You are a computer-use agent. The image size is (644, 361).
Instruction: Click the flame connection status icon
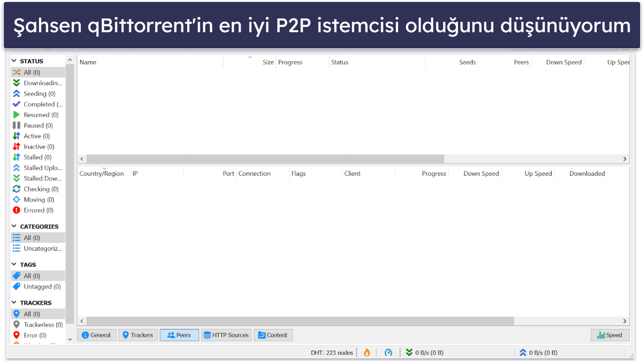pos(367,353)
